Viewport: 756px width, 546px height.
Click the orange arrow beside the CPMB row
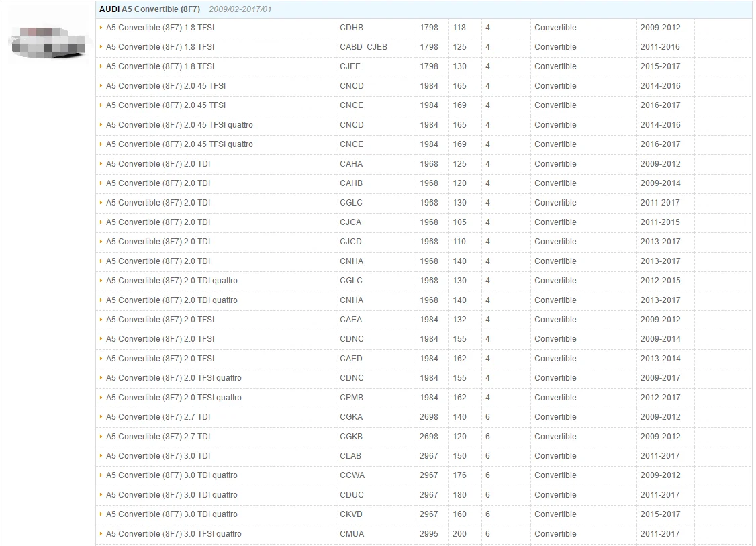point(101,398)
